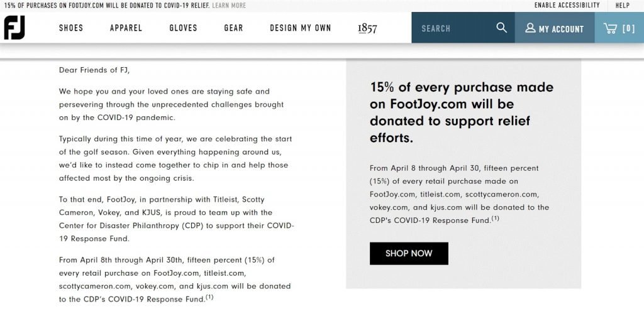The width and height of the screenshot is (644, 309).
Task: Click the cart item count [0]
Action: [x=629, y=28]
